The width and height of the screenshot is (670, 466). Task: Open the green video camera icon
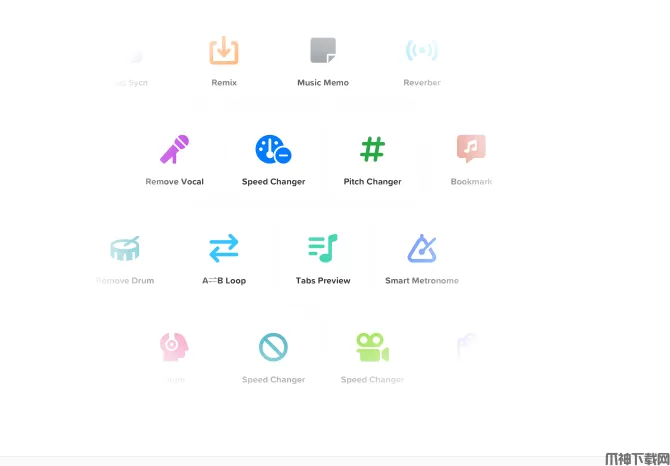tap(373, 347)
